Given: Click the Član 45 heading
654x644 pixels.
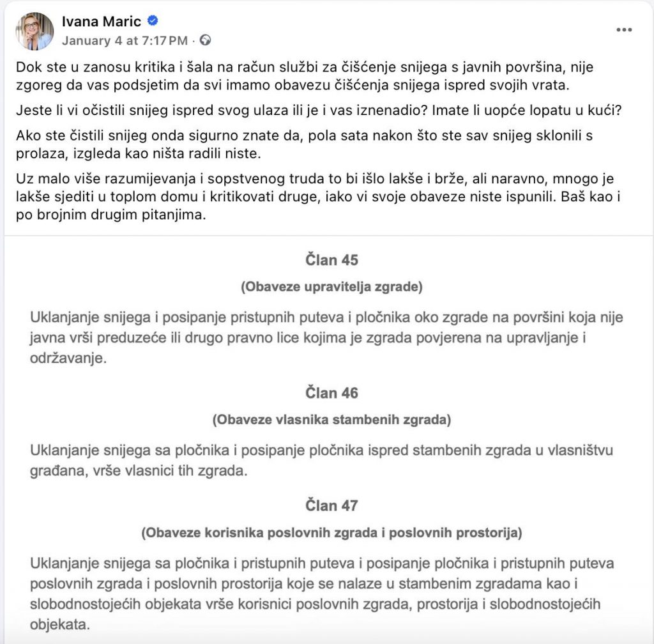Looking at the screenshot, I should 331,260.
